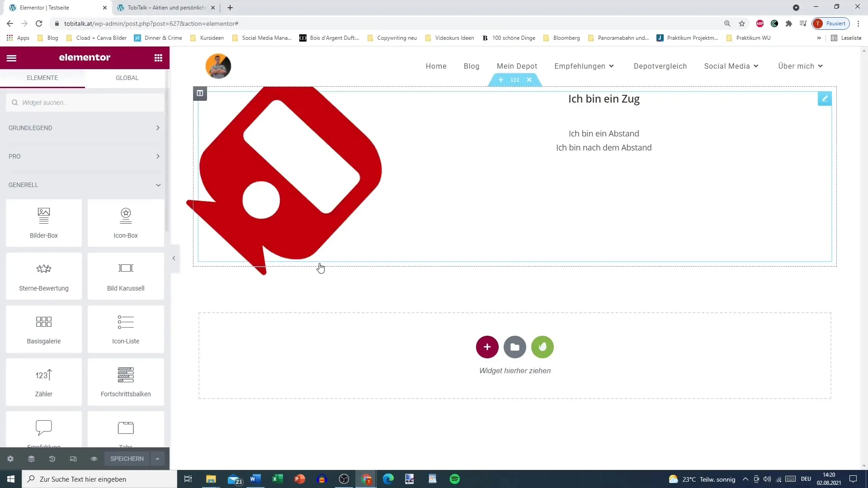Switch responsive mode icon
The height and width of the screenshot is (488, 868).
(x=73, y=459)
